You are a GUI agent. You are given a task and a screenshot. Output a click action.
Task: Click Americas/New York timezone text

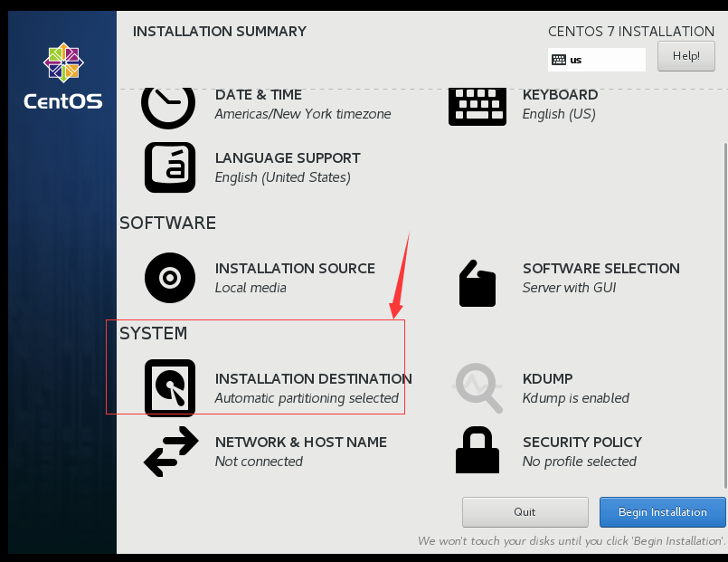303,114
